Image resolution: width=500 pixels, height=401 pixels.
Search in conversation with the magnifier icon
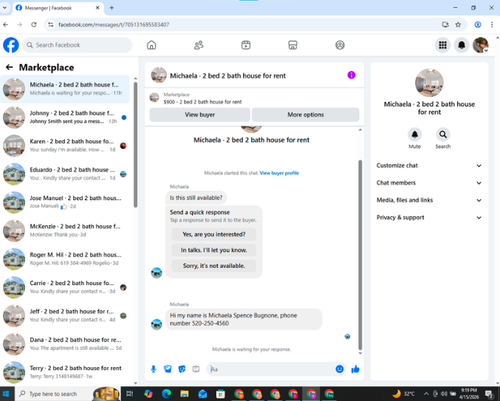pyautogui.click(x=443, y=134)
